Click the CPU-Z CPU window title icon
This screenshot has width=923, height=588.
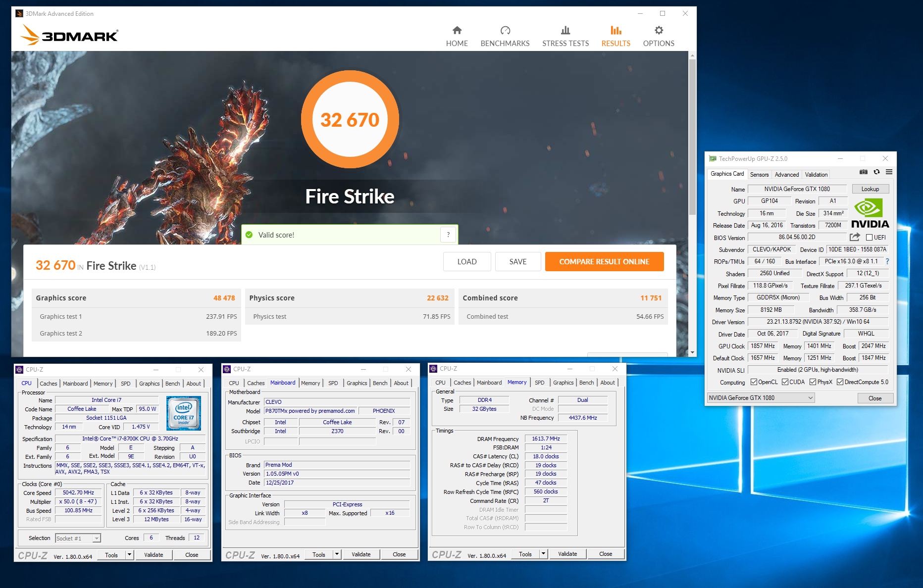click(x=19, y=370)
